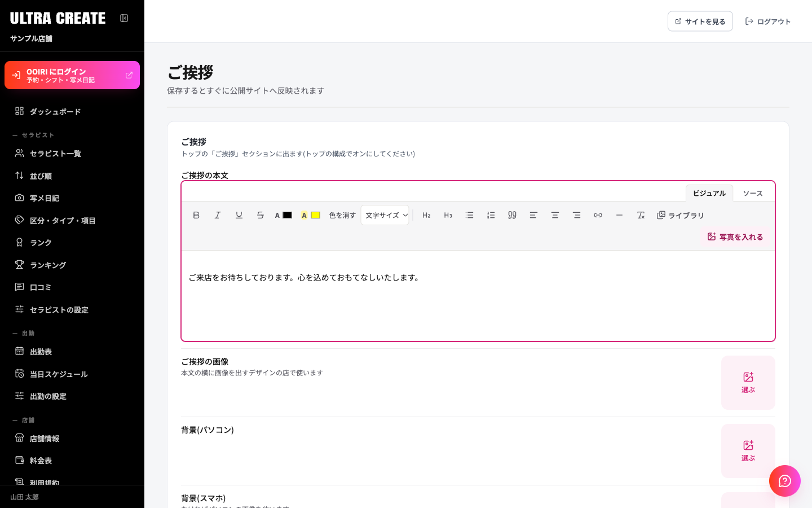This screenshot has width=812, height=508.
Task: Choose image for 背景(パソコン)
Action: pos(748,451)
